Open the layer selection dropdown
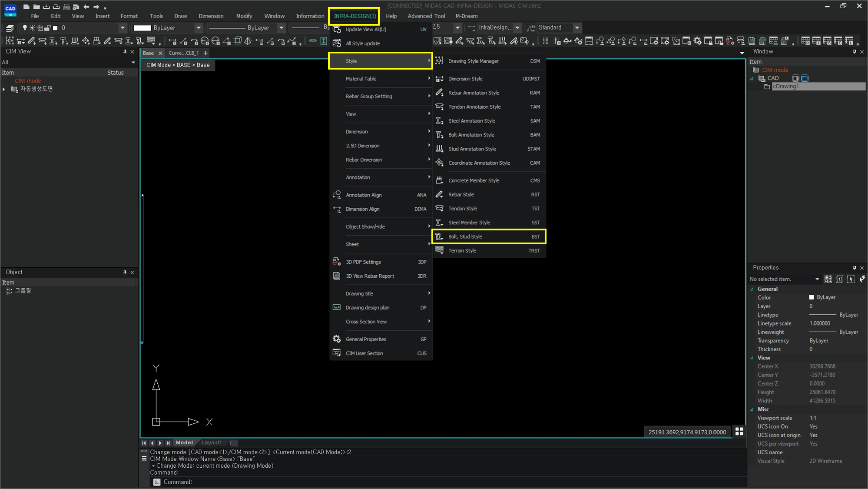Viewport: 868px width, 489px height. coord(122,28)
